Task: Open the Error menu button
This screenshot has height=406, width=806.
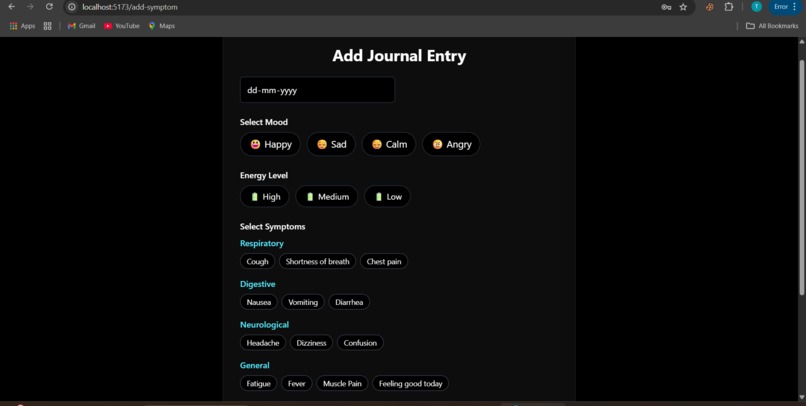Action: coord(785,7)
